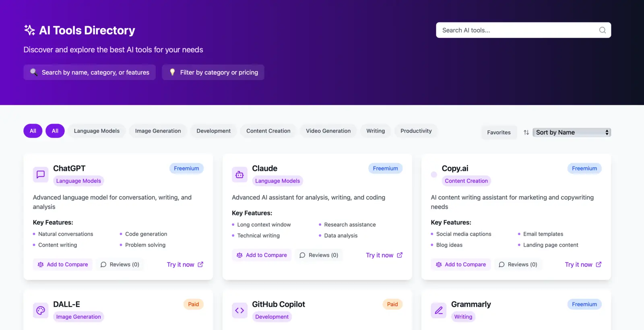Click the Language Models tag on ChatGPT card
The image size is (644, 330).
78,181
